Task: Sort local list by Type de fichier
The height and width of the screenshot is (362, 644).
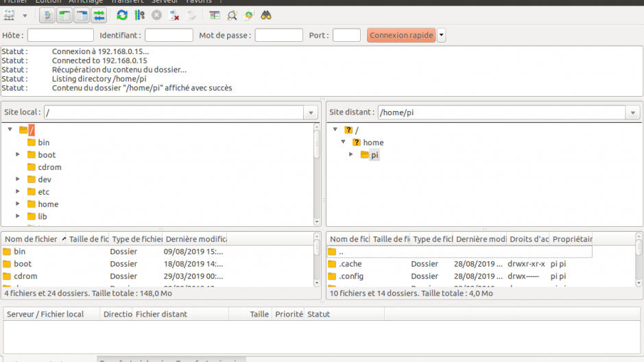Action: [x=136, y=239]
